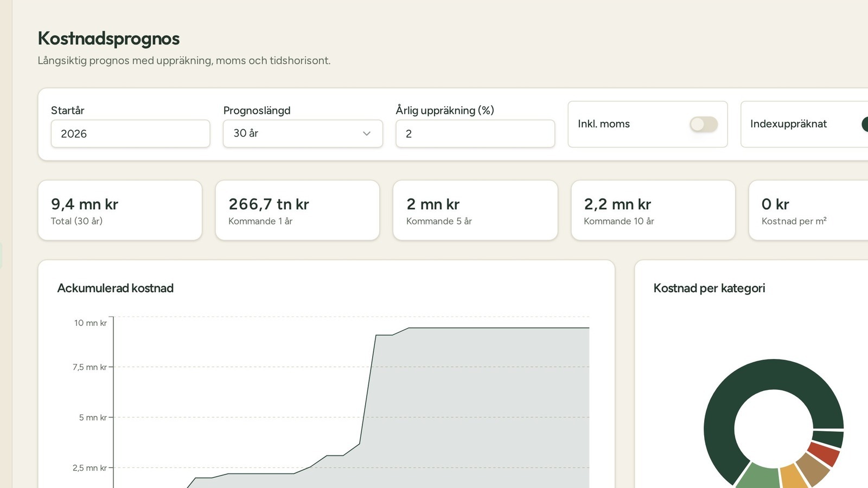Click the red donut chart segment
The width and height of the screenshot is (868, 488).
[825, 454]
